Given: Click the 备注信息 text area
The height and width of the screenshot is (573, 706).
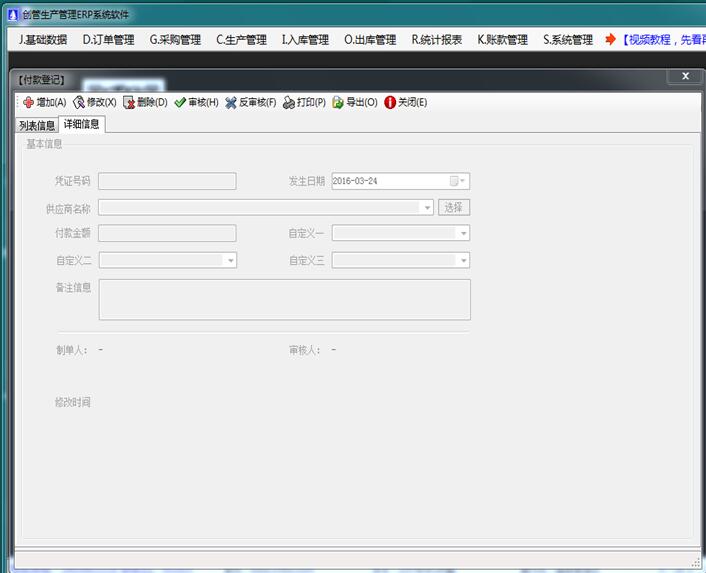Looking at the screenshot, I should 284,299.
